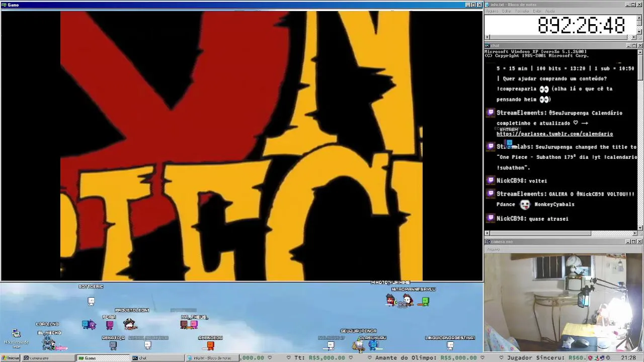Click the info.txt notepad title icon
Viewport: 644px width, 362px height.
pos(488,5)
